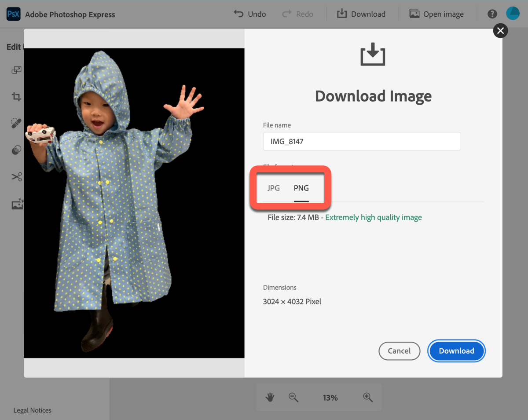The image size is (528, 420).
Task: Click the zoom in magnifier
Action: [x=368, y=398]
